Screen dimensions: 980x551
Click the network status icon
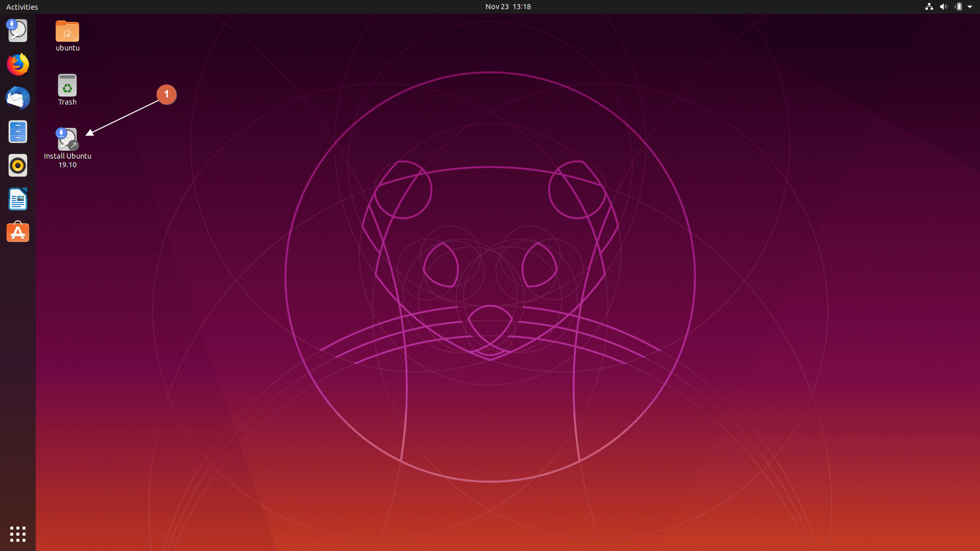click(x=929, y=7)
